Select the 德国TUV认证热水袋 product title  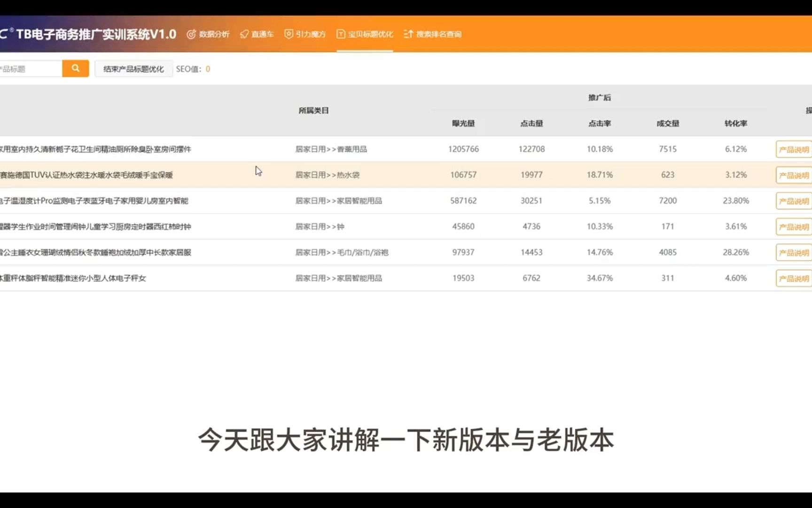(86, 175)
